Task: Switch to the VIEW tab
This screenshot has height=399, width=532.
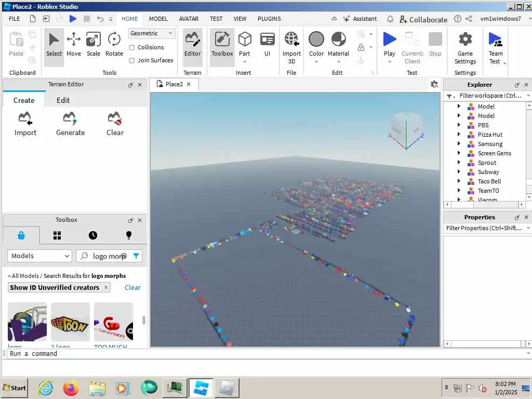Action: point(240,19)
